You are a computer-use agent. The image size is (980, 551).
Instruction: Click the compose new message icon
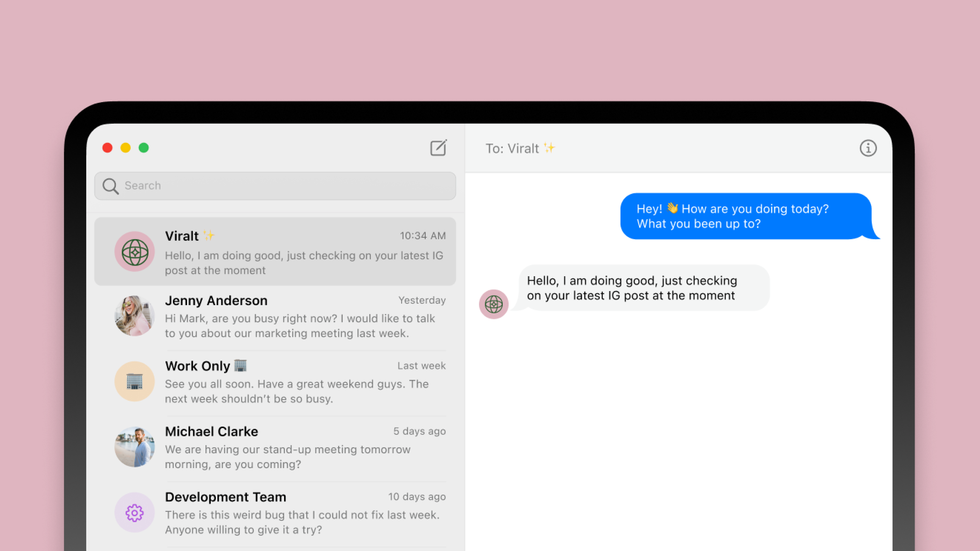(438, 147)
